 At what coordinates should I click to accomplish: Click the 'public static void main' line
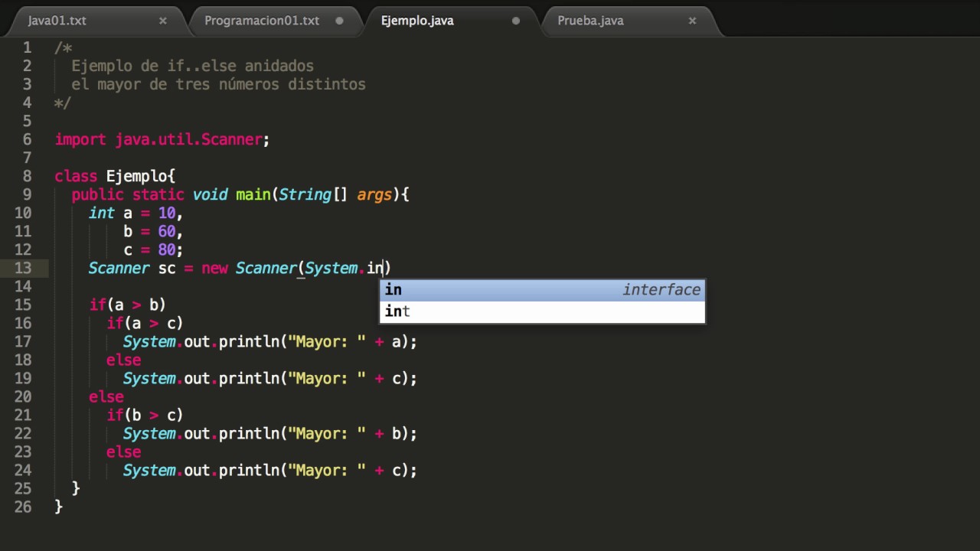coord(240,194)
